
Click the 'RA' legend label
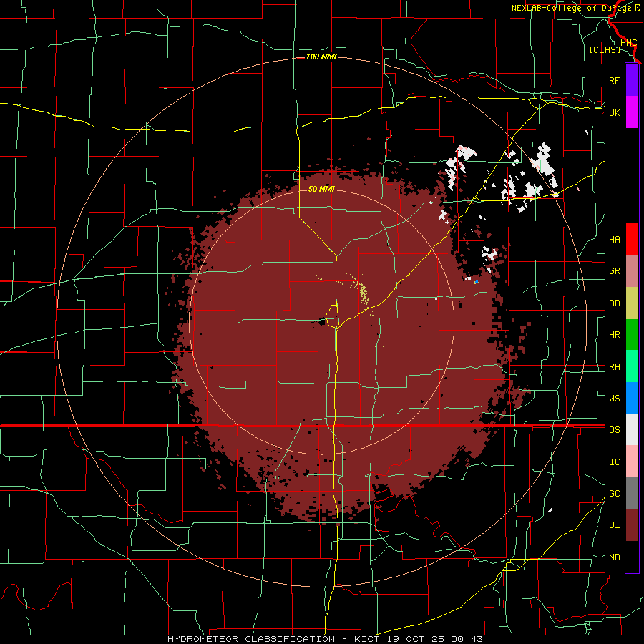point(614,367)
